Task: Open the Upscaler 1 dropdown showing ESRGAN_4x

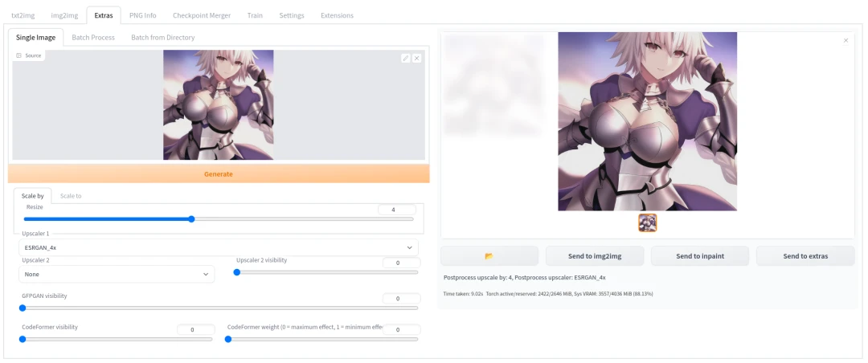Action: [x=219, y=247]
